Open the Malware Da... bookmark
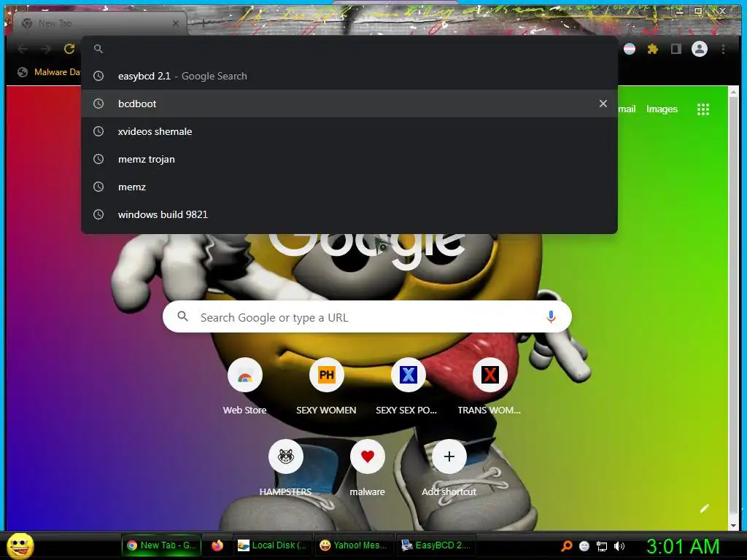Image resolution: width=747 pixels, height=560 pixels. click(x=49, y=72)
